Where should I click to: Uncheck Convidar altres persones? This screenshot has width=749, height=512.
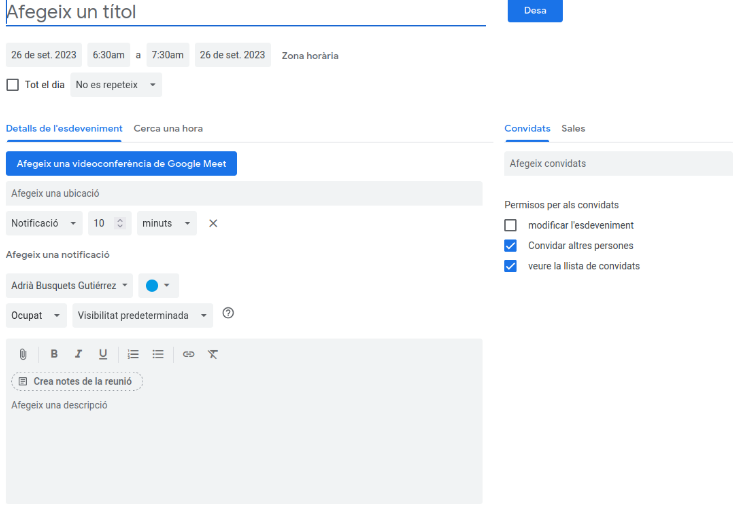pos(510,245)
